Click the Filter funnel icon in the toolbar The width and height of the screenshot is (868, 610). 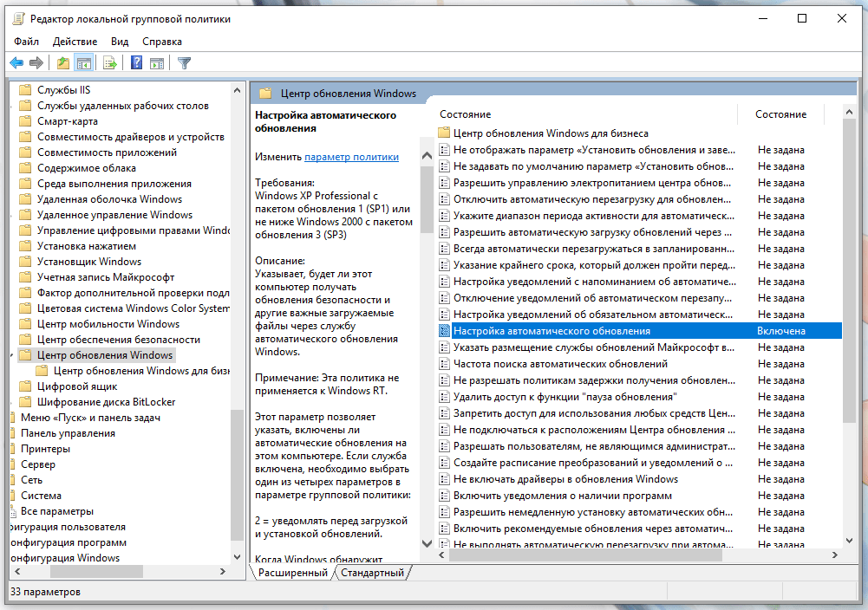coord(185,63)
